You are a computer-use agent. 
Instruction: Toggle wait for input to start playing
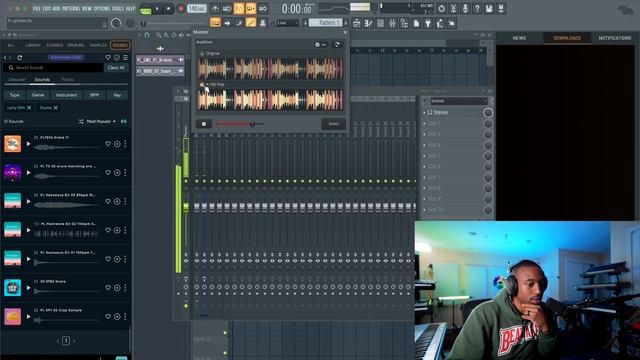[227, 9]
